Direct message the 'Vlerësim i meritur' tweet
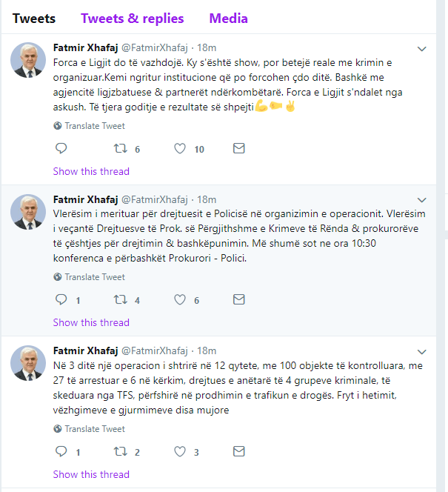 [x=238, y=300]
